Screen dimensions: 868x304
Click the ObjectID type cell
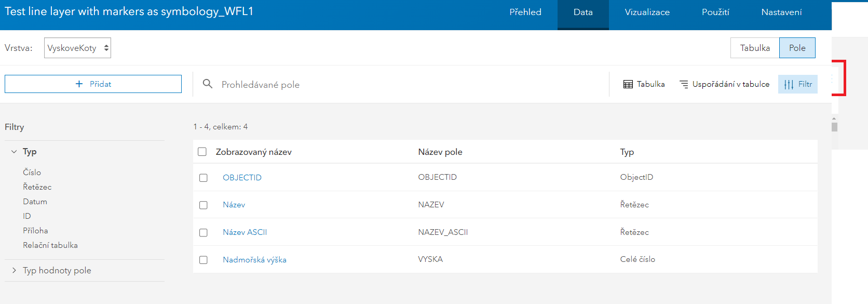click(x=636, y=177)
